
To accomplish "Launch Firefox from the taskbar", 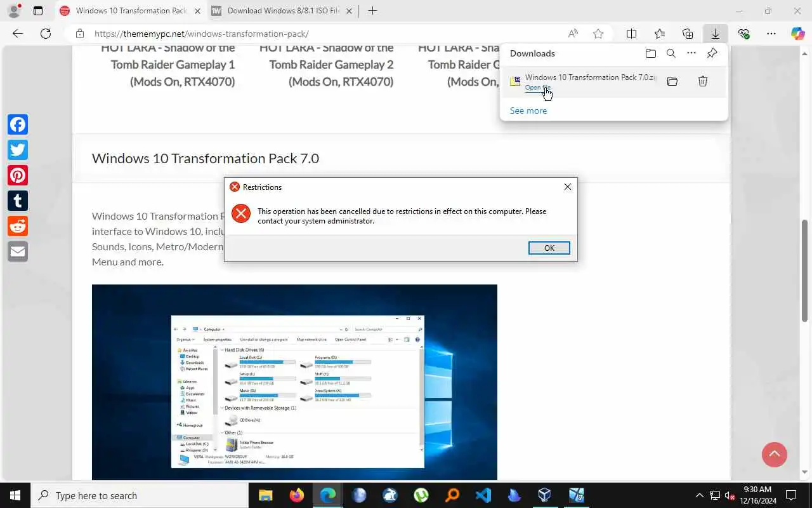I will click(296, 495).
